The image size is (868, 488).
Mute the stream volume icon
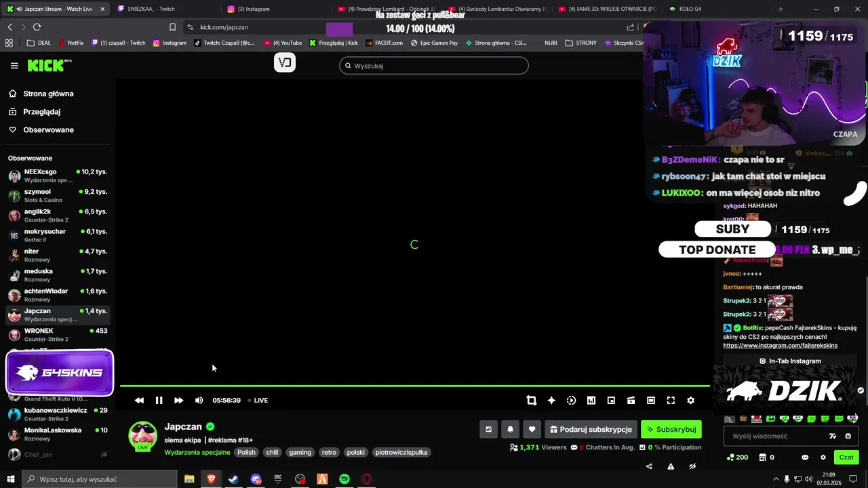coord(199,401)
